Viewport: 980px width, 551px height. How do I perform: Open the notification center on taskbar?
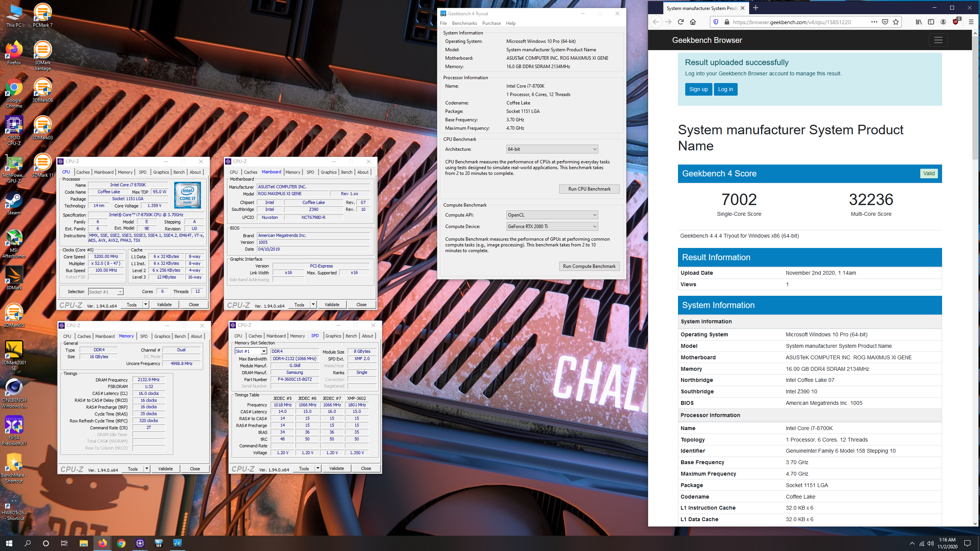(x=967, y=543)
